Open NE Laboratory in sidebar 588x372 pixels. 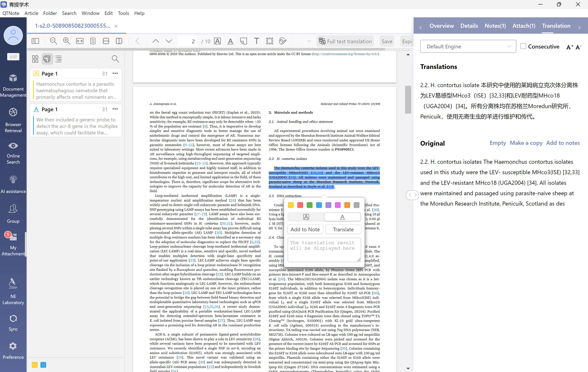pyautogui.click(x=13, y=291)
